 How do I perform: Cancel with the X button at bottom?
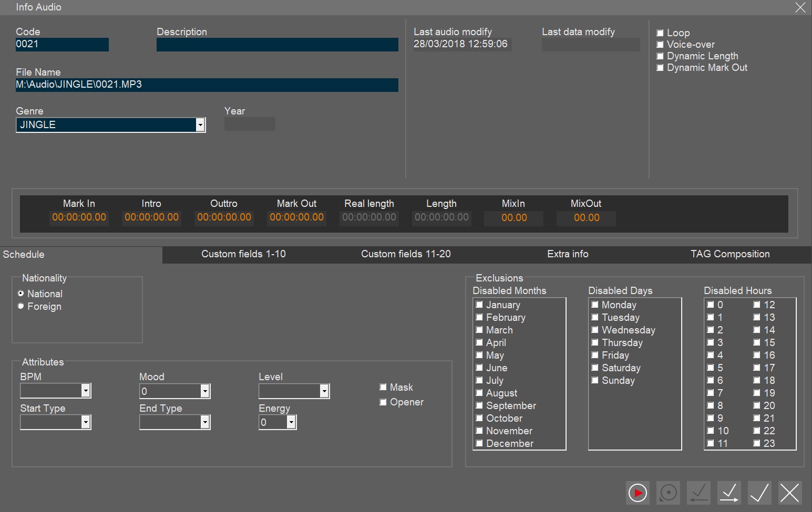pyautogui.click(x=789, y=493)
